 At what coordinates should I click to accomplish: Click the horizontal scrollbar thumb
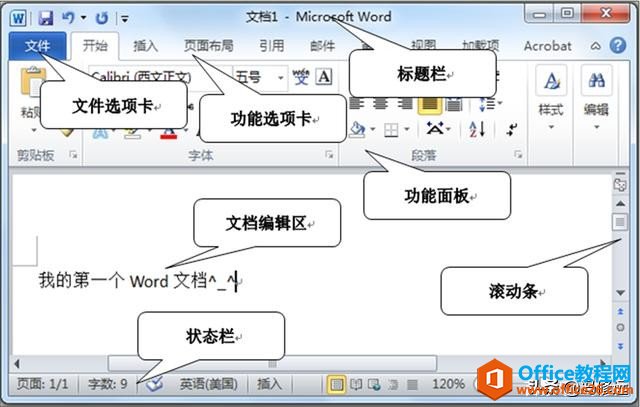coord(272,363)
